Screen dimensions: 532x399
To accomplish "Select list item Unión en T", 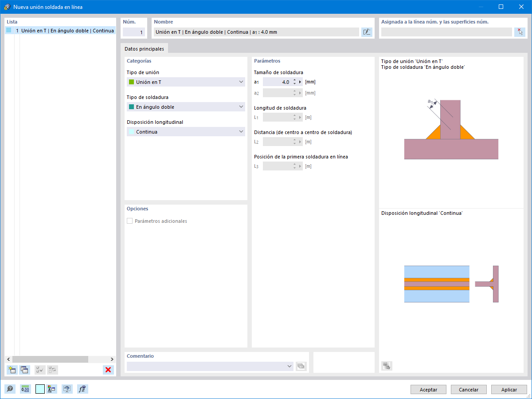I will pyautogui.click(x=60, y=31).
